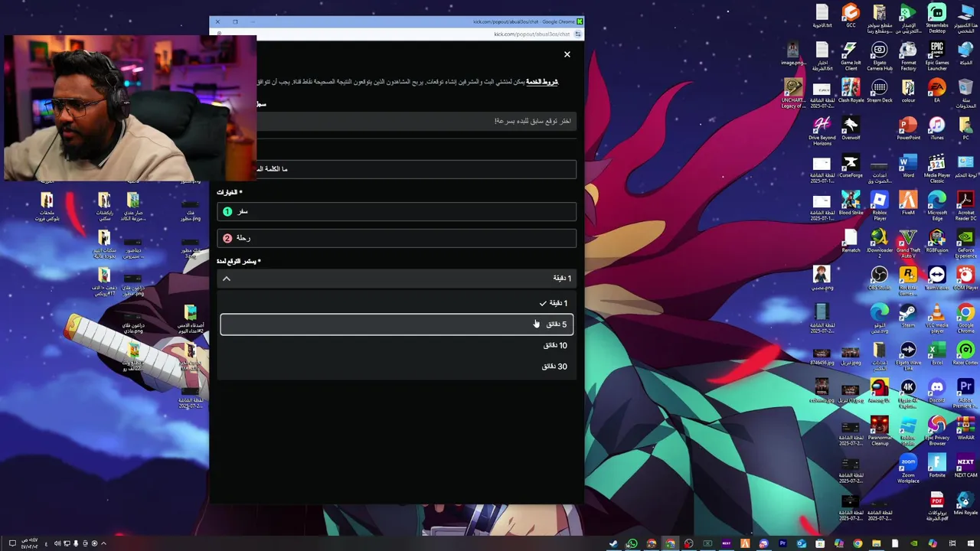The image size is (980, 551).
Task: Click the option 2 input field 'رحلة'
Action: (x=397, y=239)
